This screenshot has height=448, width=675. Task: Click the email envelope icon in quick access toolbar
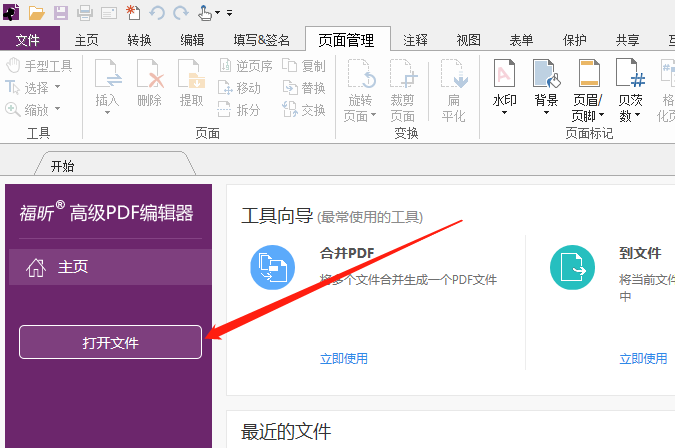click(x=109, y=13)
